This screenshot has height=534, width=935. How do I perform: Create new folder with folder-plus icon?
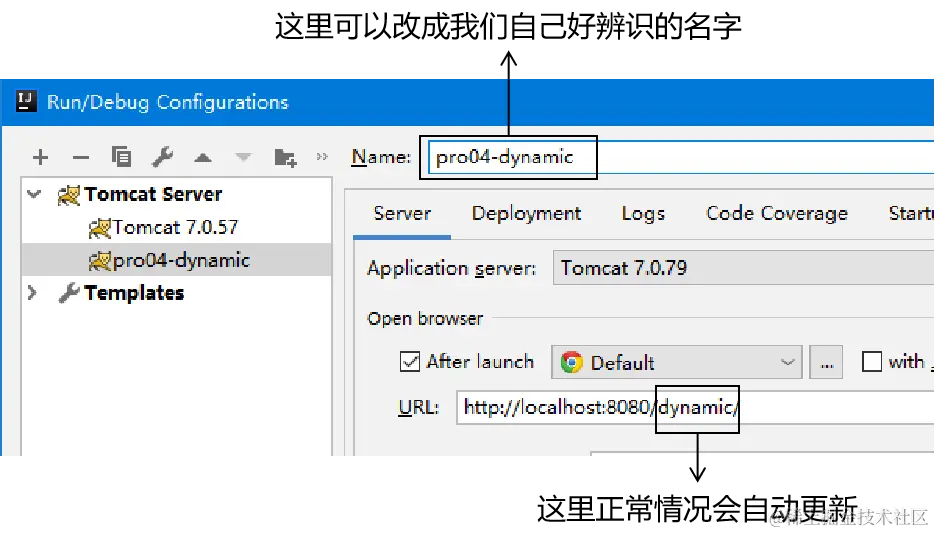coord(285,157)
